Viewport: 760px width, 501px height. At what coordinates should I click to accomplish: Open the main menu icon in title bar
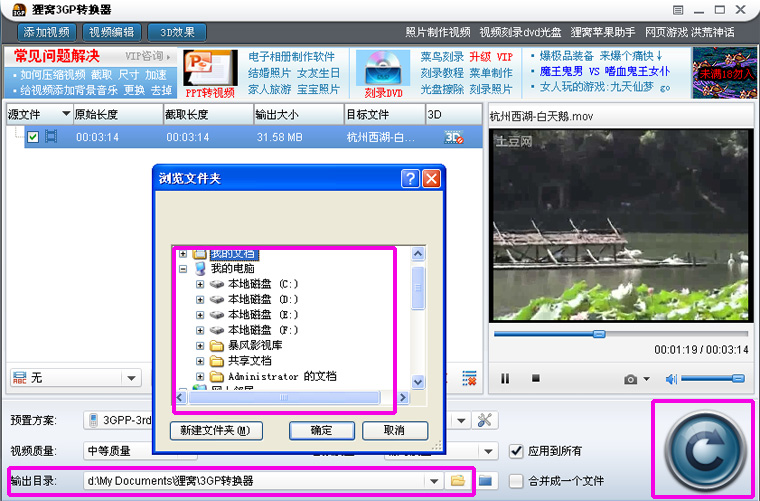(678, 10)
